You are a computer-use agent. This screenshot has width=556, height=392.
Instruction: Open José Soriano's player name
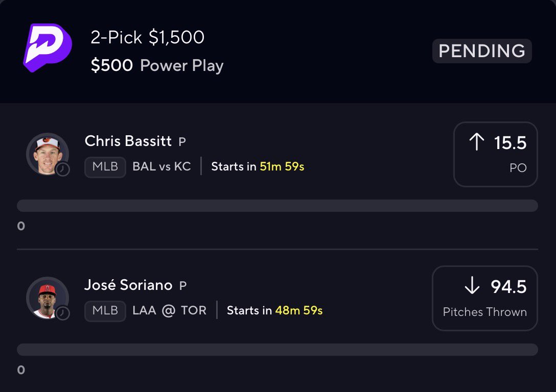(x=128, y=285)
